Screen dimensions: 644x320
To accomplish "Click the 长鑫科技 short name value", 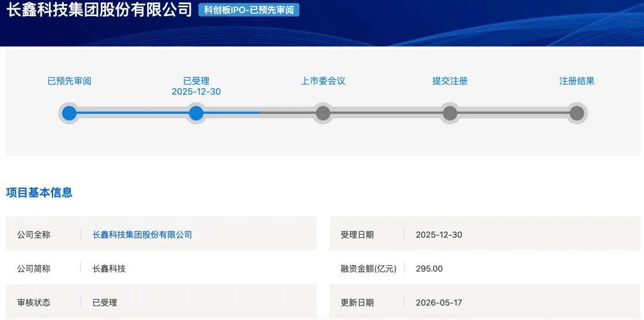I will [x=109, y=269].
